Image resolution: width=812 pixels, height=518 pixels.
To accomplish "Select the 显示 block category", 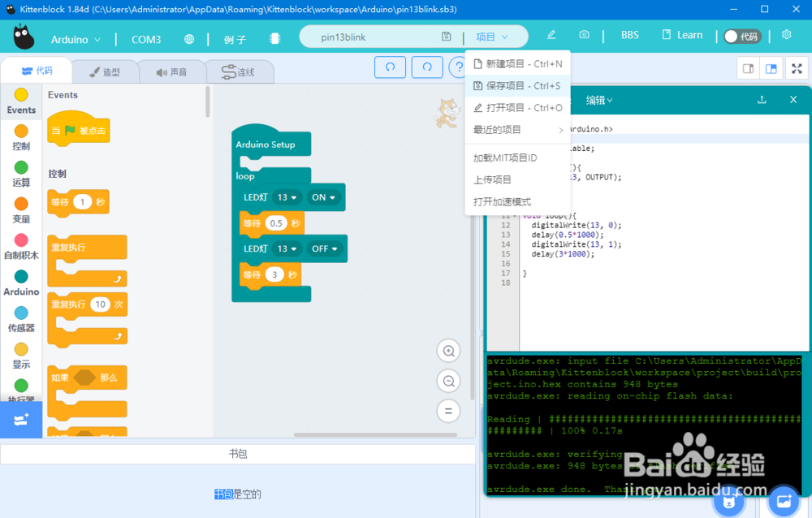I will click(x=21, y=356).
